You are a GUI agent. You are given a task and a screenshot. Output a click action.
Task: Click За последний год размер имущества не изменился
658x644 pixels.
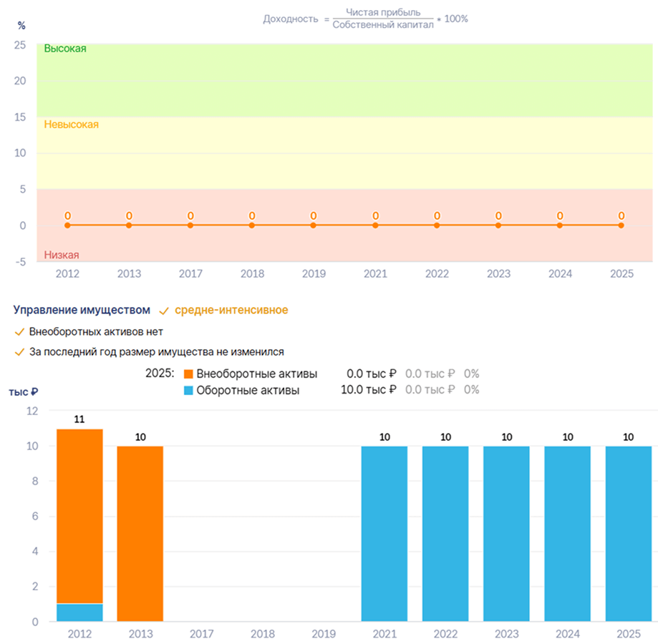point(157,352)
